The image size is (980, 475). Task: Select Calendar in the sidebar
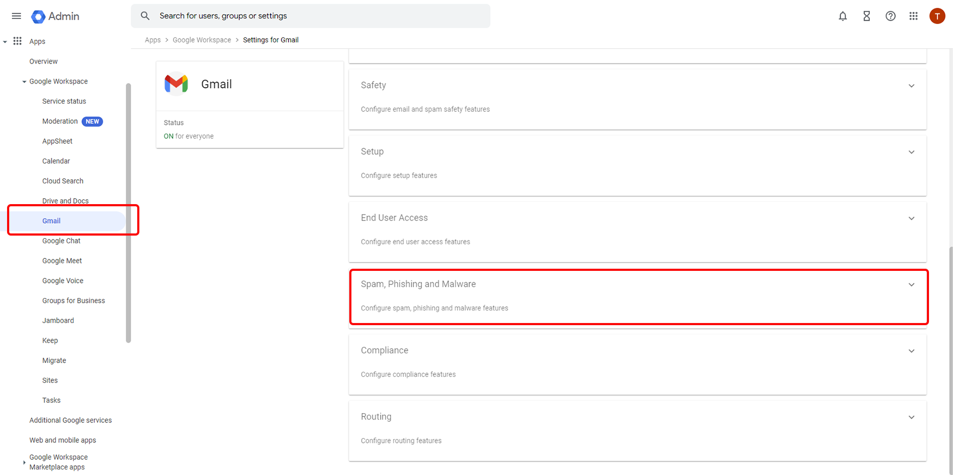coord(56,161)
